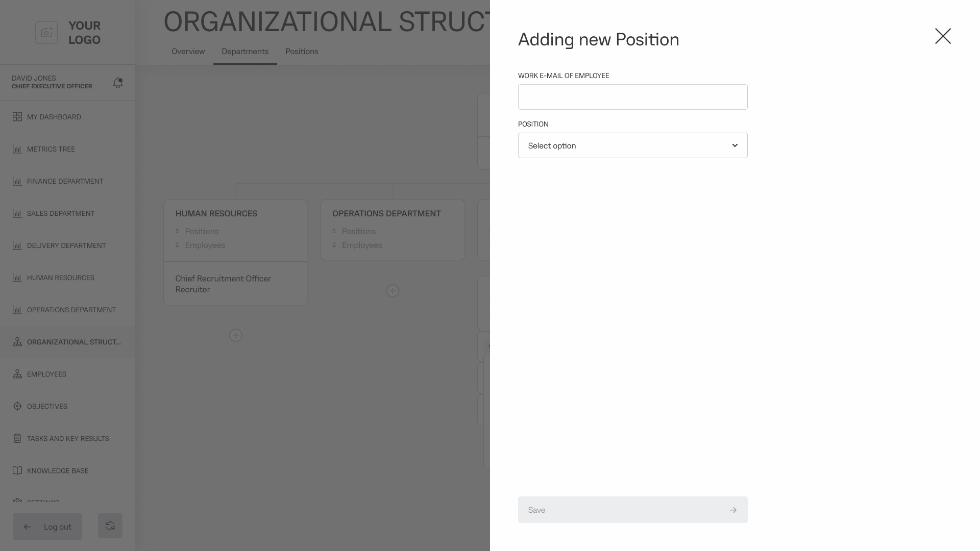Click the Tasks and Key Results clipboard icon
The height and width of the screenshot is (551, 980).
coord(17,438)
